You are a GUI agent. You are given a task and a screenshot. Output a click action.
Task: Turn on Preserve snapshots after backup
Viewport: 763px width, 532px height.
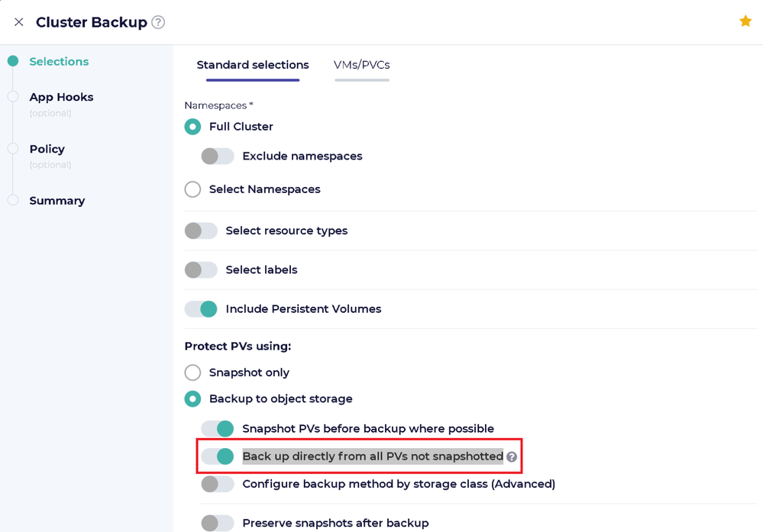tap(218, 523)
